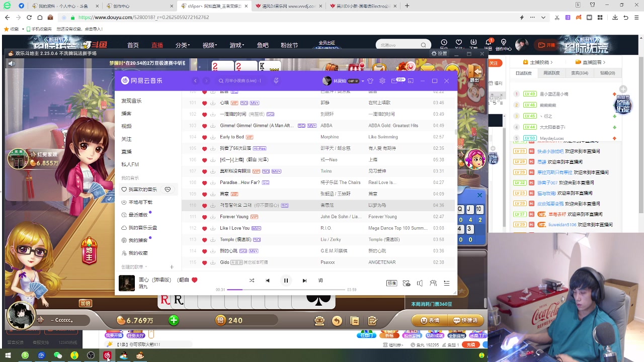
Task: Select song row Temple (慢速版)
Action: [x=318, y=240]
